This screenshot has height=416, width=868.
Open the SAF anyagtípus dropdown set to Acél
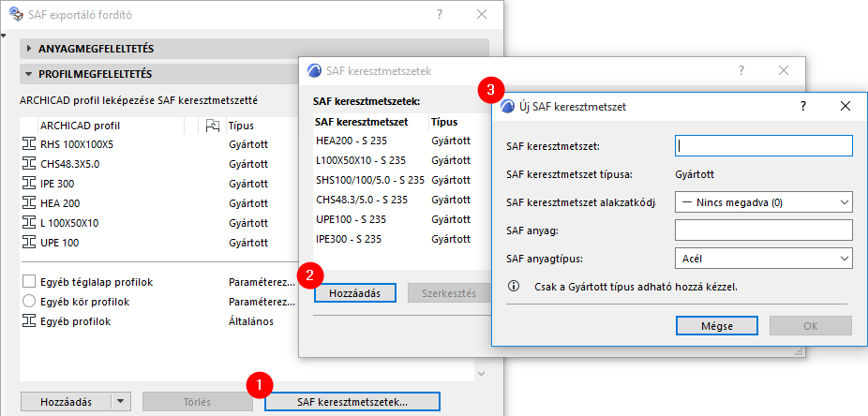(x=762, y=259)
